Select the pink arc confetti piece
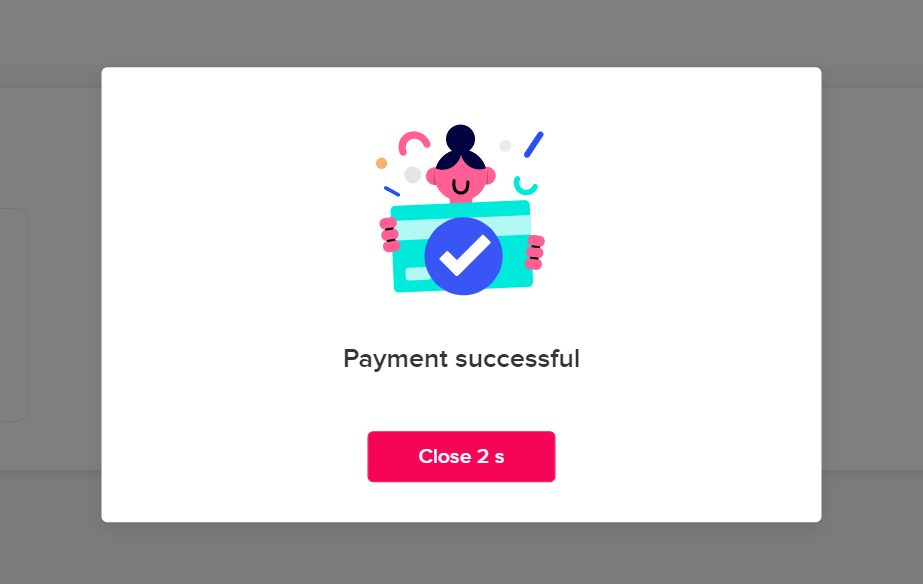923x584 pixels. click(x=413, y=143)
